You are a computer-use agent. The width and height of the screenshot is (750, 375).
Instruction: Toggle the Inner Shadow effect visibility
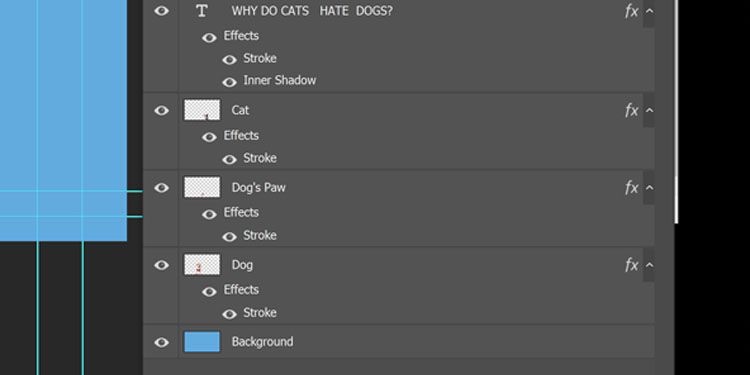[230, 82]
